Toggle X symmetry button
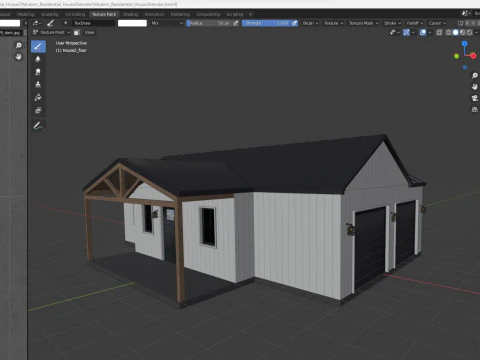Screen dimensions: 480x360 (x=467, y=23)
